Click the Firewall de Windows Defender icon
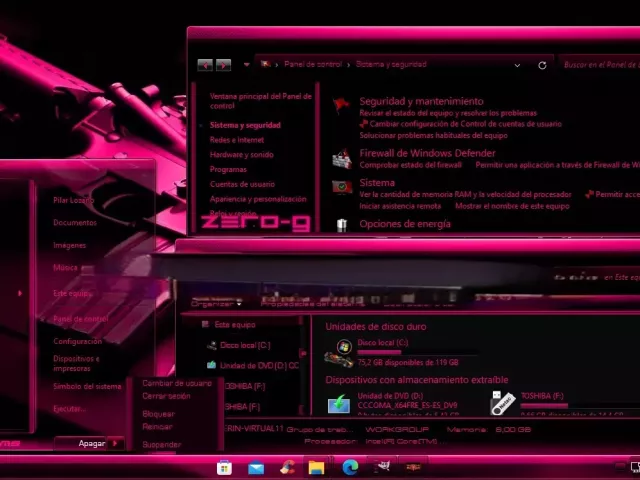 point(342,159)
